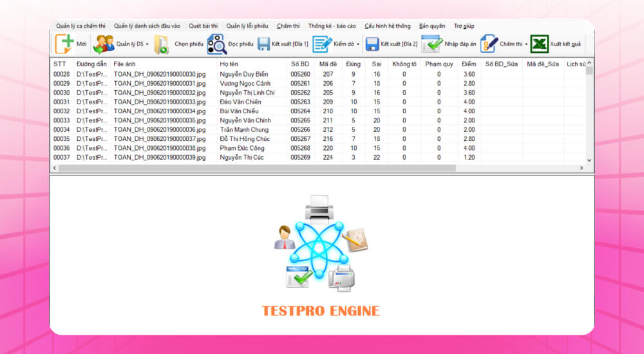Image resolution: width=644 pixels, height=354 pixels.
Task: Open the Quản lý ca chấm thi menu
Action: (x=80, y=26)
